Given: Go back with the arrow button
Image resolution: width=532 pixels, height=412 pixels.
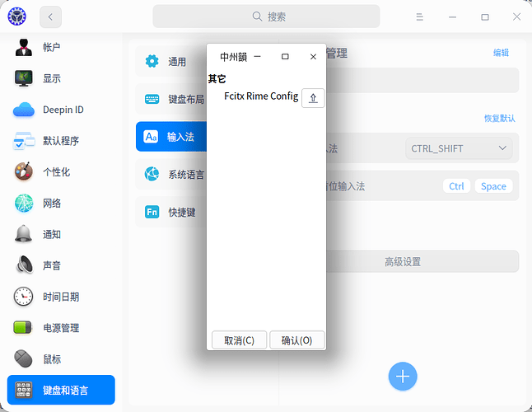Looking at the screenshot, I should (x=50, y=16).
